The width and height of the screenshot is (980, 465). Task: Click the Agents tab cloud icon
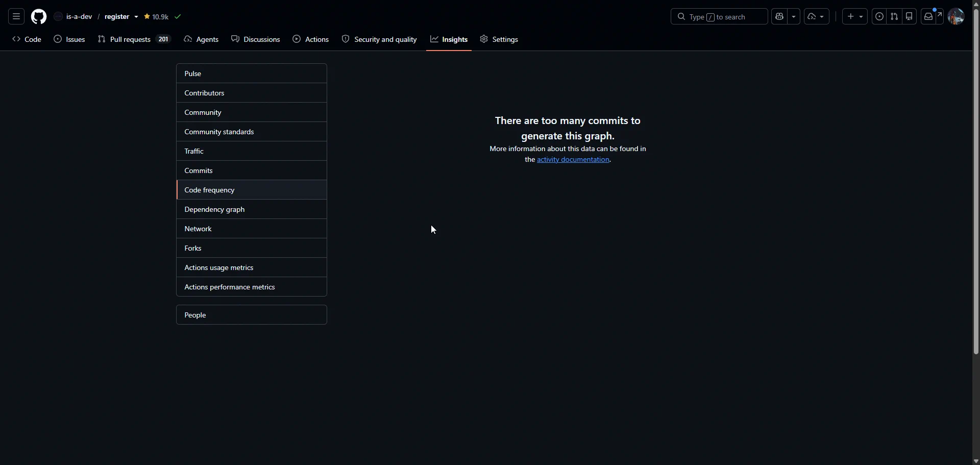pos(188,39)
